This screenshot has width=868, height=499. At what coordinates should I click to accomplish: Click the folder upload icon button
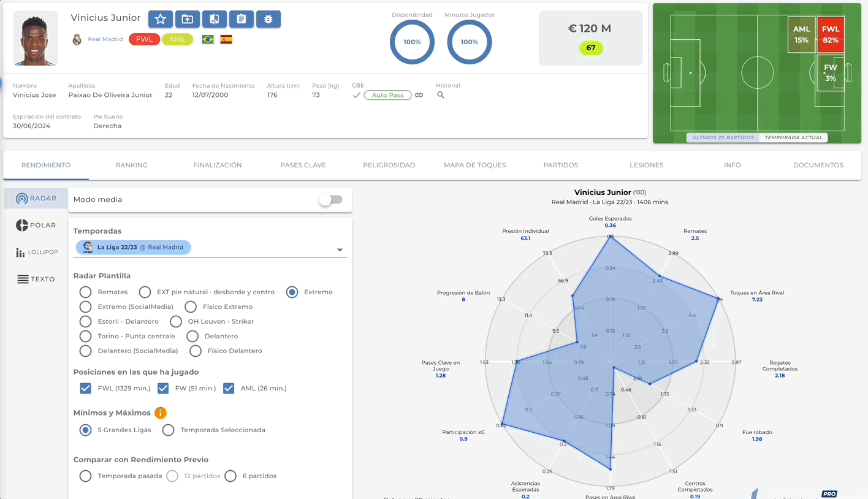tap(188, 19)
